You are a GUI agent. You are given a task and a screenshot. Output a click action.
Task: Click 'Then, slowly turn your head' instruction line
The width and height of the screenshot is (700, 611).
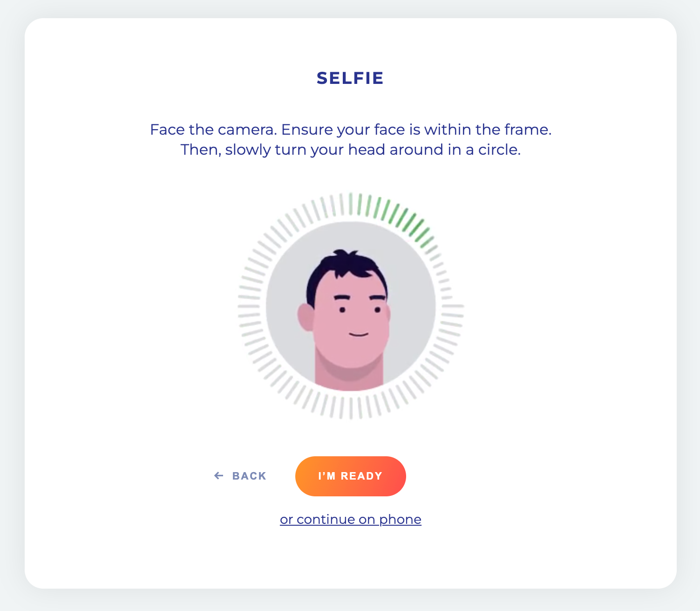coord(351,150)
